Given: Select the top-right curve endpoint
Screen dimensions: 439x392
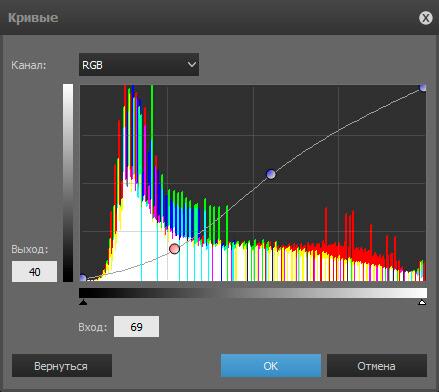Looking at the screenshot, I should 423,87.
